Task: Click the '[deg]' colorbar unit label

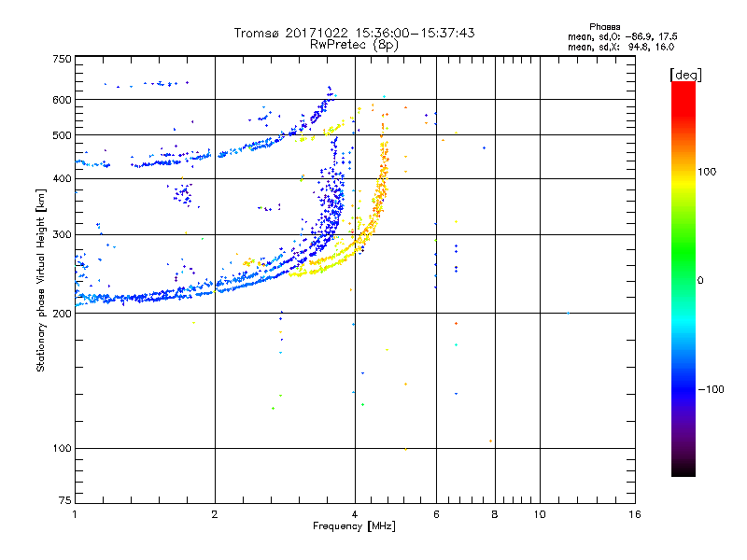Action: point(685,75)
